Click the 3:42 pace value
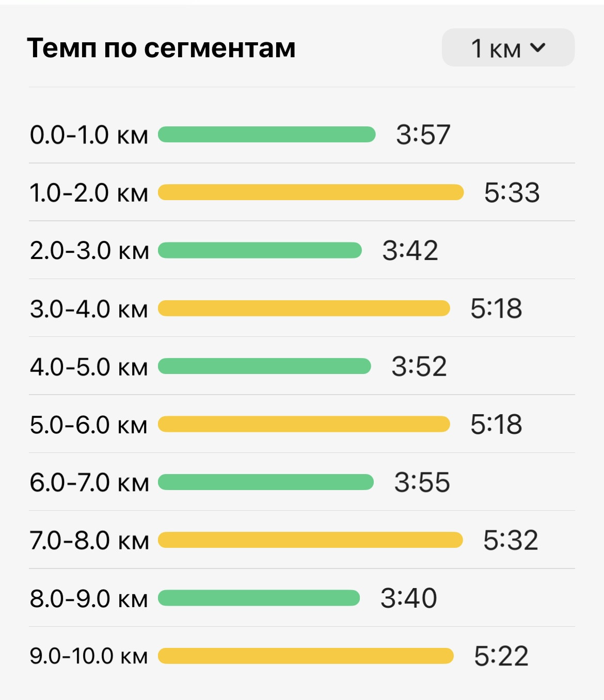 pos(410,251)
